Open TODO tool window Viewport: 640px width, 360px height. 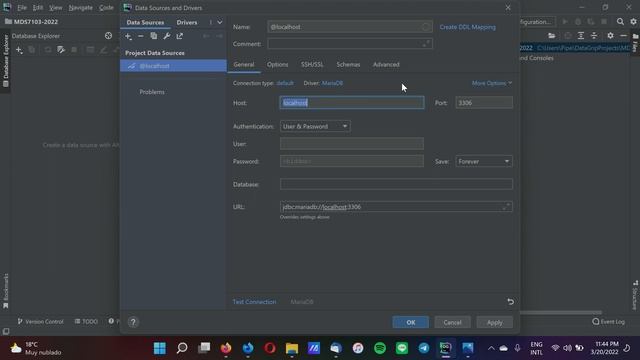[x=86, y=322]
